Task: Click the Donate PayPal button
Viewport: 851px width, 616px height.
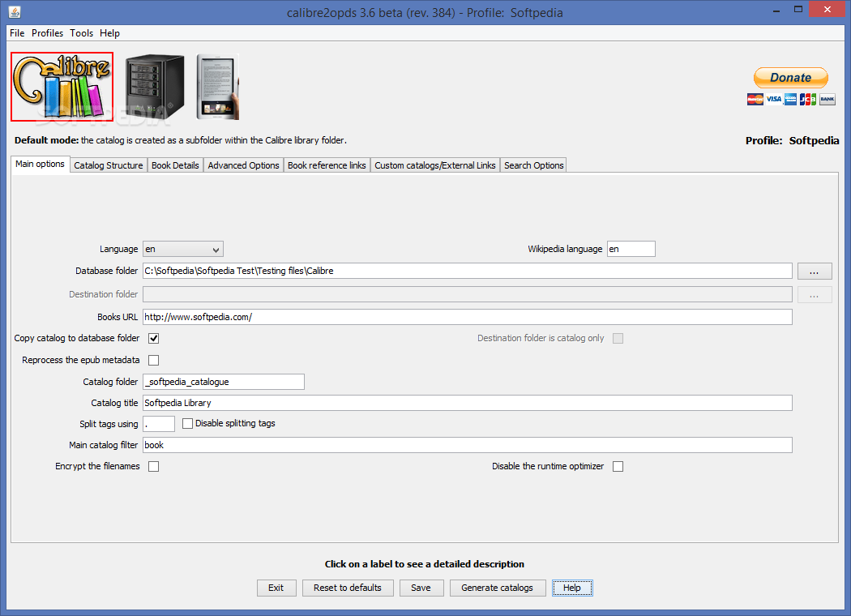Action: (x=791, y=78)
